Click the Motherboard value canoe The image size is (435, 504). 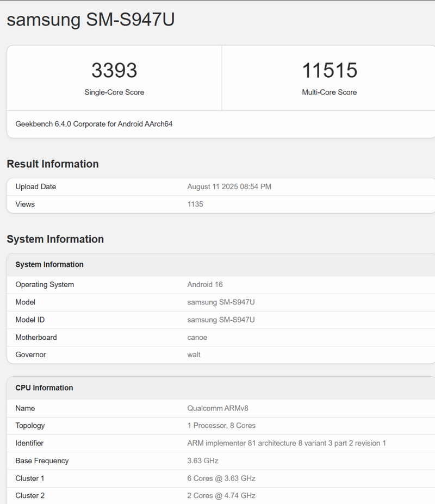(x=197, y=337)
